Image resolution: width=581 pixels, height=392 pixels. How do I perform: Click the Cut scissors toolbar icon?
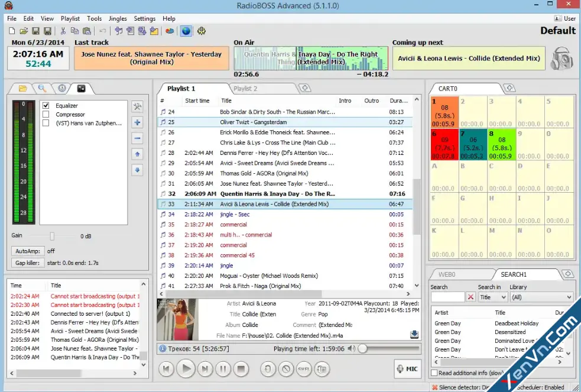[x=63, y=31]
